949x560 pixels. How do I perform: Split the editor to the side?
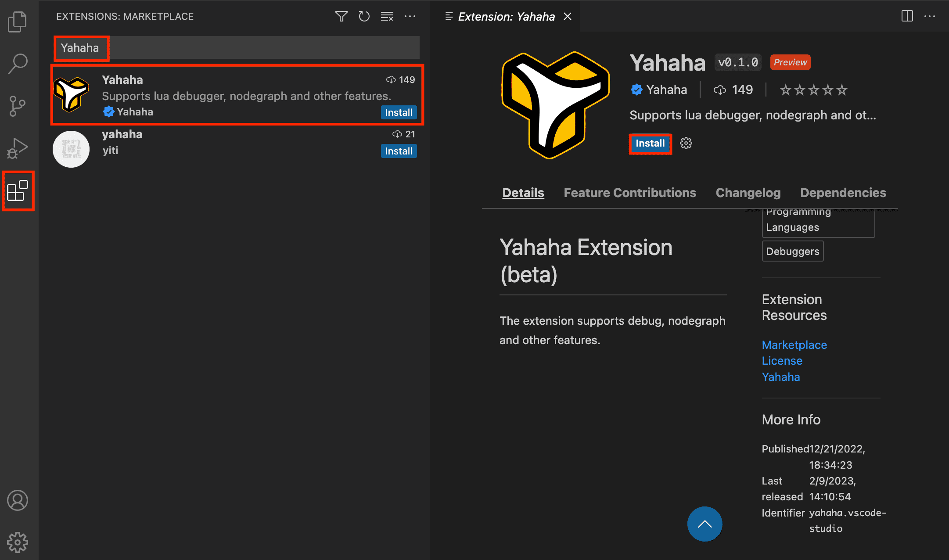coord(907,16)
